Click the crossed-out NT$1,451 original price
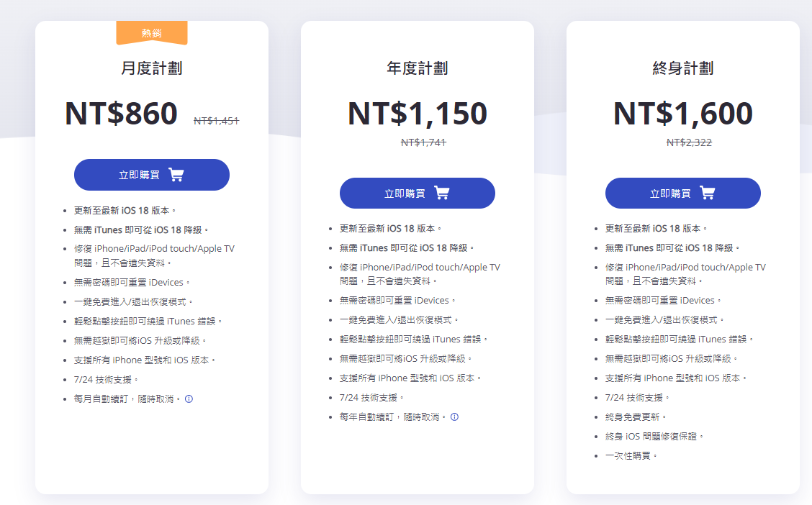 [x=216, y=121]
